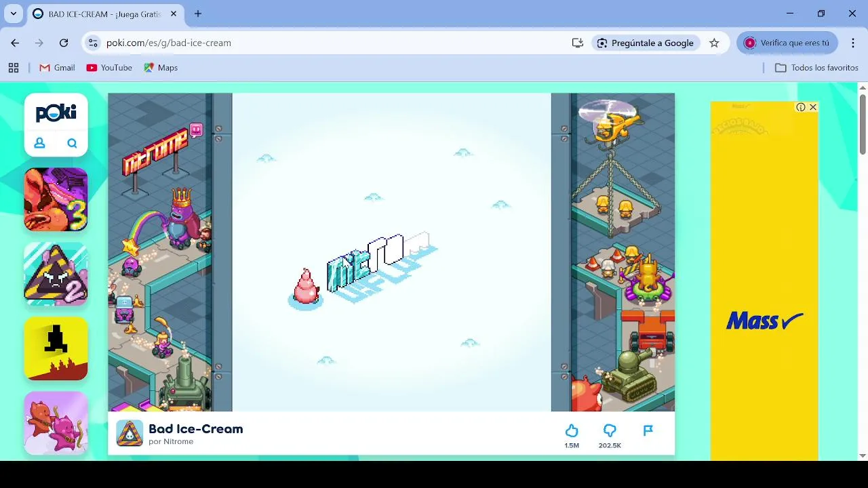Click the page scroll-down arrow

coord(863,455)
